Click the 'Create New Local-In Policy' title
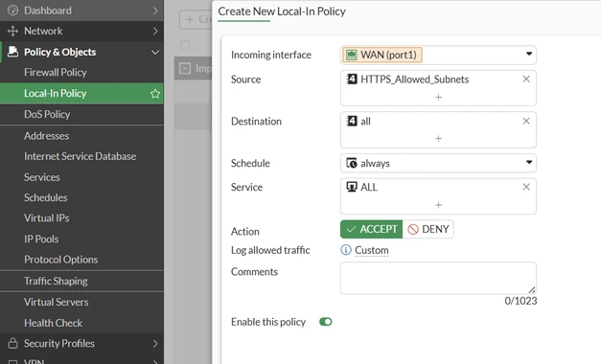The width and height of the screenshot is (601, 364). [x=282, y=11]
